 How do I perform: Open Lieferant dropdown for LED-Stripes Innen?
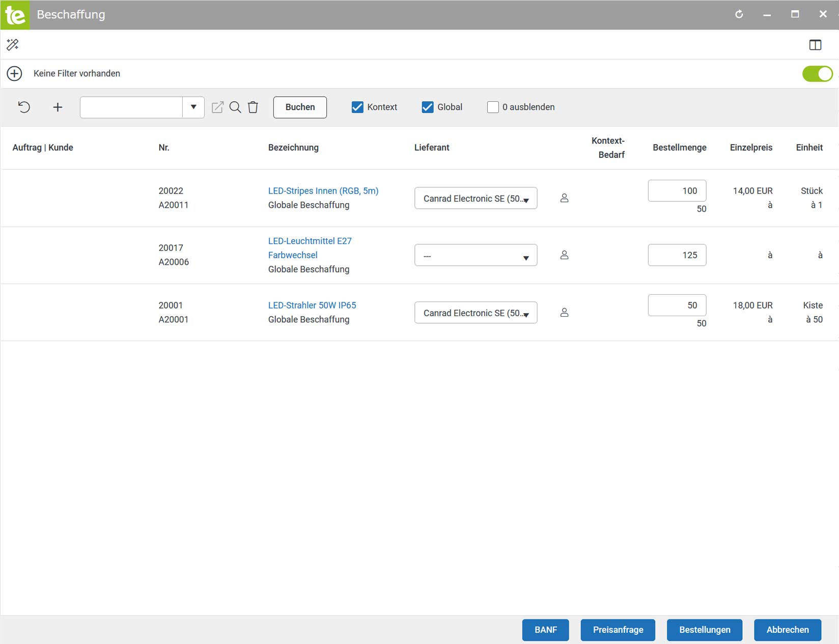[x=476, y=198]
